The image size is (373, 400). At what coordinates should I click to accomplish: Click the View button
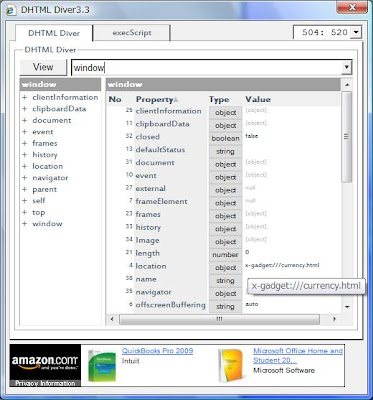click(x=43, y=67)
